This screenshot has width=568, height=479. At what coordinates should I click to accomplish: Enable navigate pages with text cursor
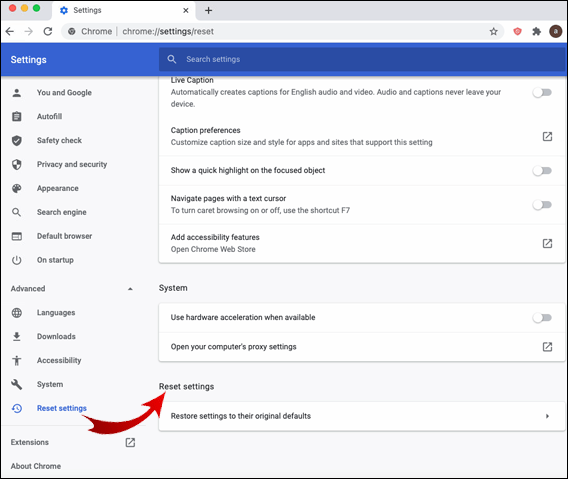pyautogui.click(x=542, y=205)
